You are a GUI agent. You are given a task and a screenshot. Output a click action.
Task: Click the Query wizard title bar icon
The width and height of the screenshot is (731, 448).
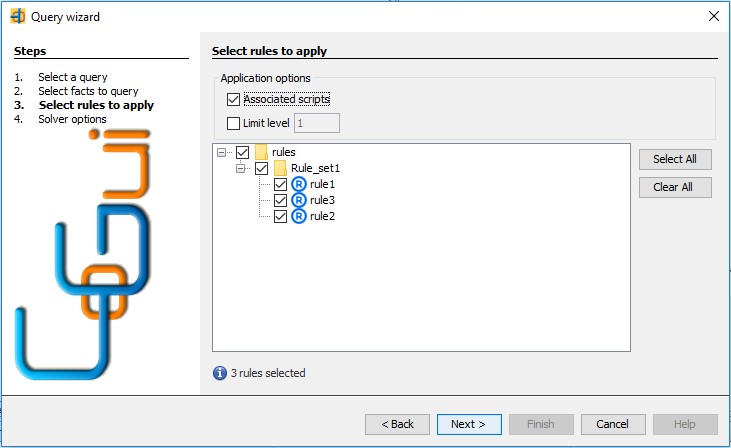coord(18,16)
